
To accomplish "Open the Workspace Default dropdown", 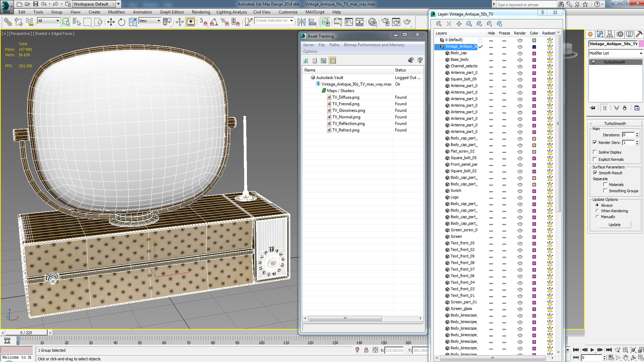I will pyautogui.click(x=94, y=4).
